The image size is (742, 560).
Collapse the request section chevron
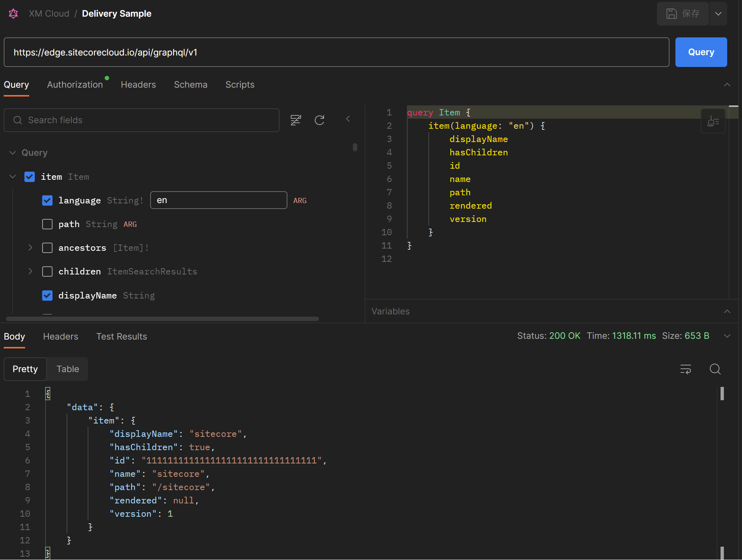[727, 85]
